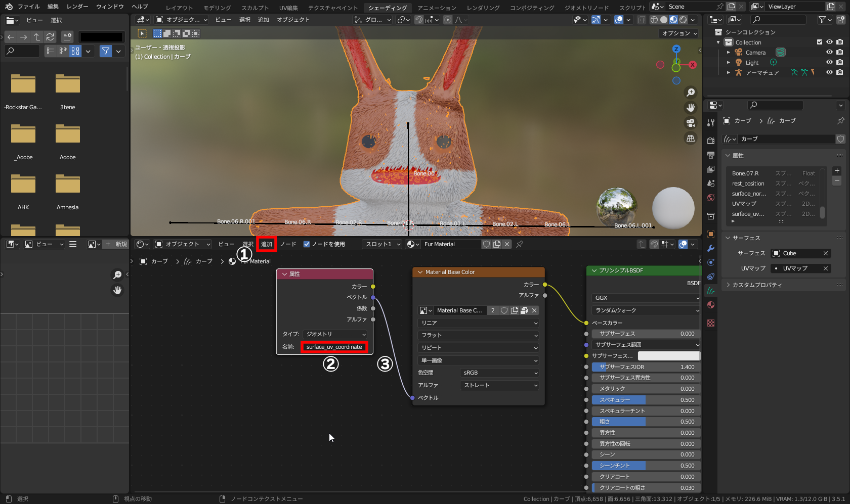This screenshot has width=850, height=504.
Task: Open the リニア interpolation dropdown
Action: (x=479, y=323)
